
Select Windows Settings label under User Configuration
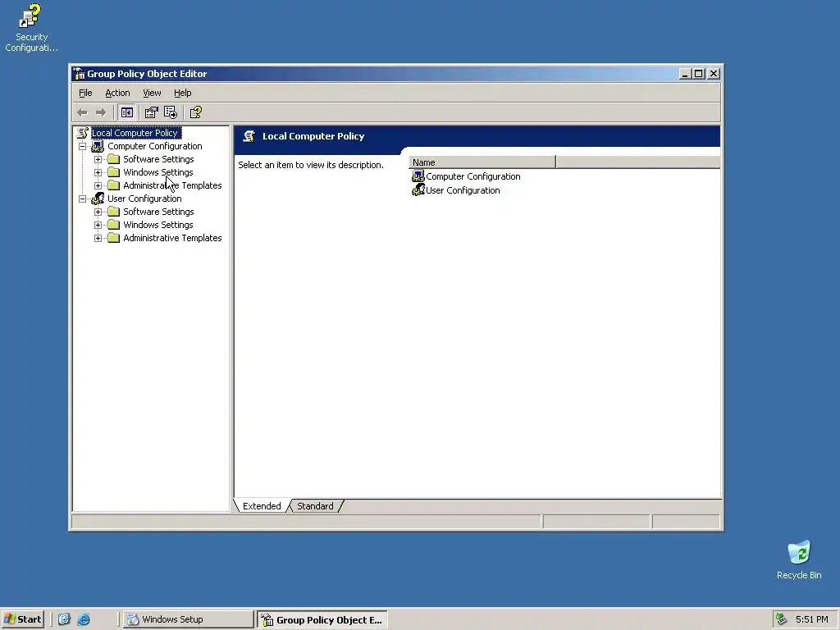point(158,225)
